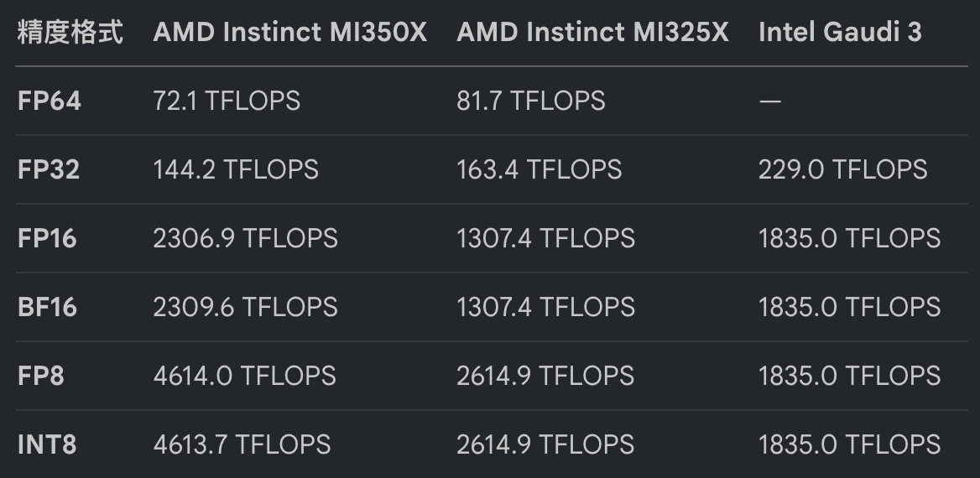Select the BF16 row label
This screenshot has height=478, width=980.
[47, 307]
